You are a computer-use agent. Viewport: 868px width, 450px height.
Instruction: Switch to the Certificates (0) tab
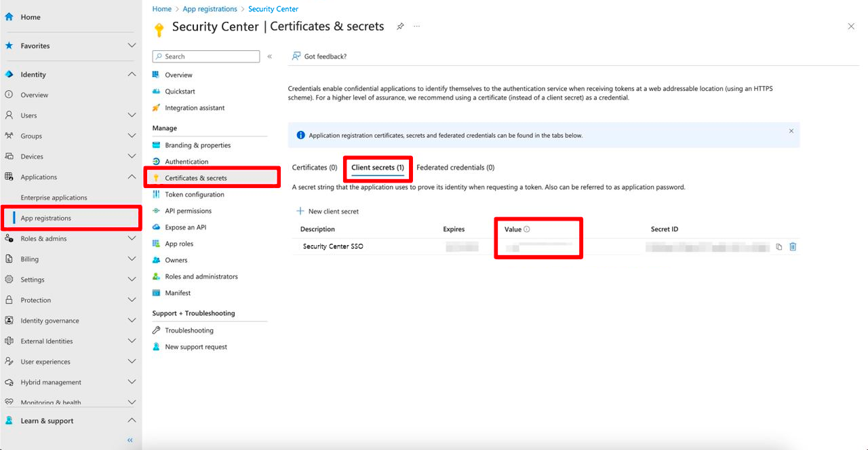[x=314, y=168]
